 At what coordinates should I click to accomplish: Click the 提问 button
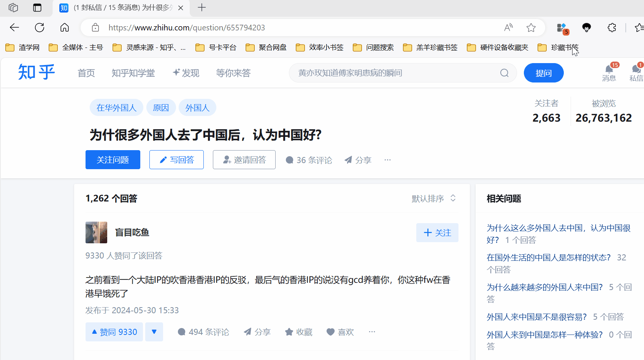click(544, 73)
